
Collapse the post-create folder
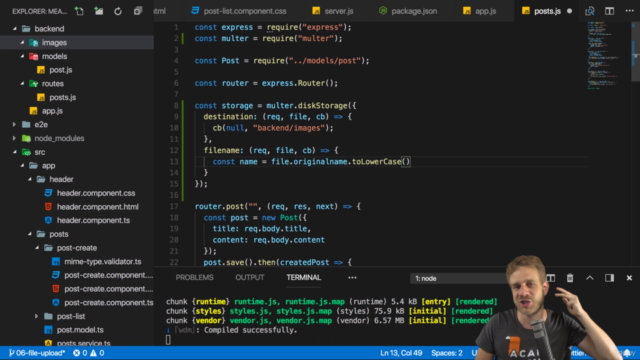pyautogui.click(x=37, y=248)
